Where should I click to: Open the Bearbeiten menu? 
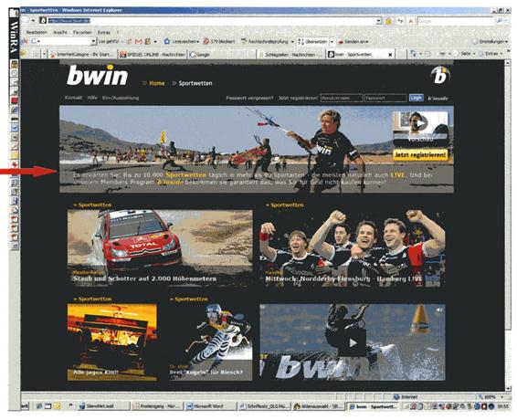37,32
